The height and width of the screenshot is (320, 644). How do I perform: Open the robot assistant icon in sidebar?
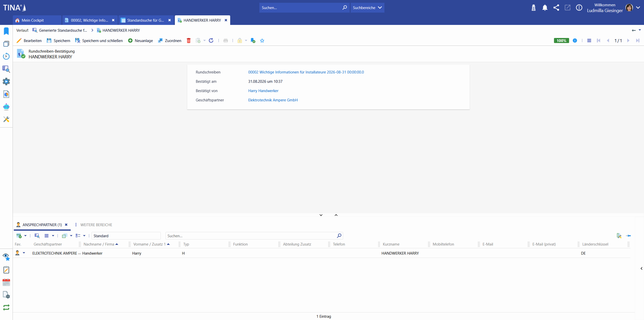point(6,107)
